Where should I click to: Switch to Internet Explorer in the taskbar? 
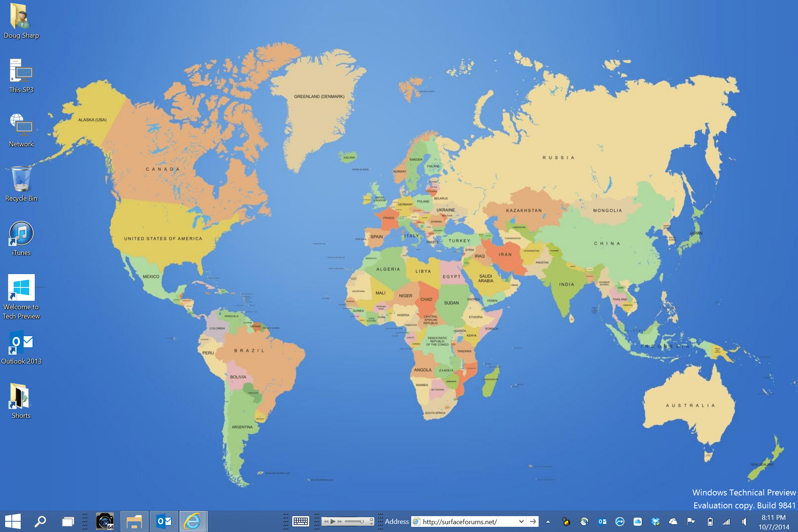(x=192, y=522)
